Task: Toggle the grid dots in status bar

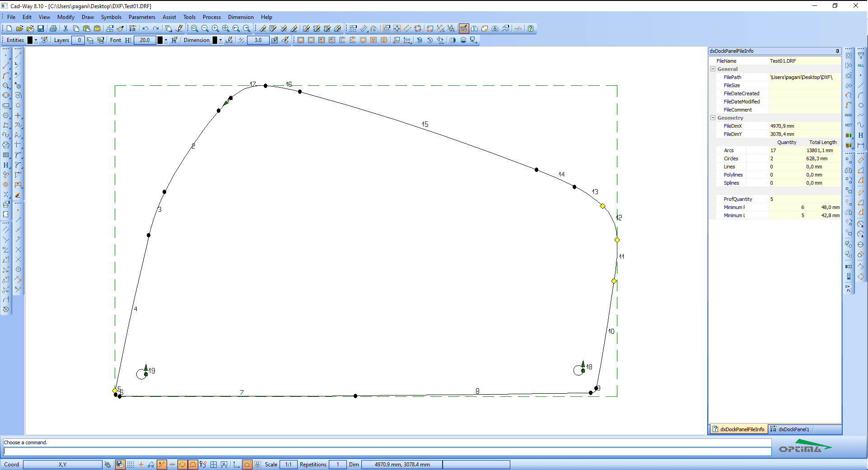Action: [x=131, y=465]
